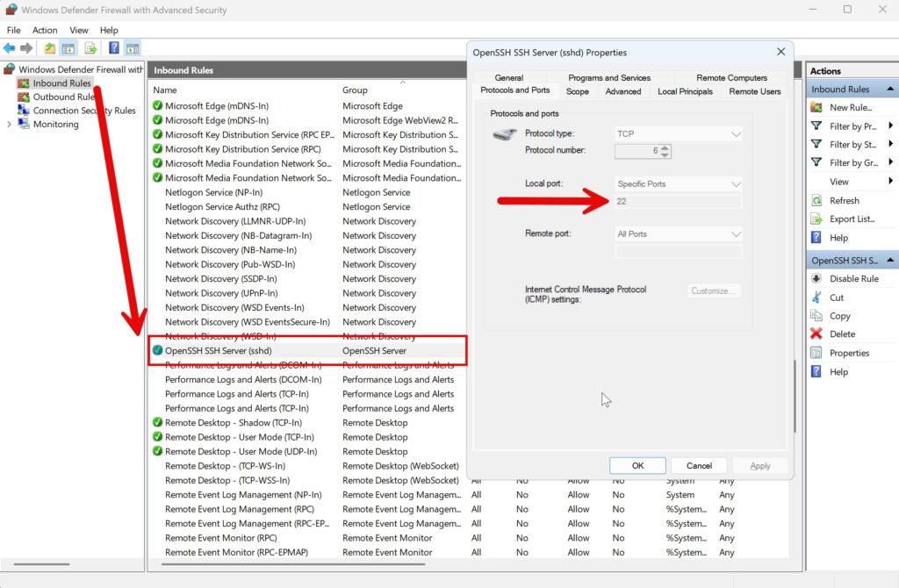
Task: Open Properties from the Actions pane
Action: click(848, 352)
